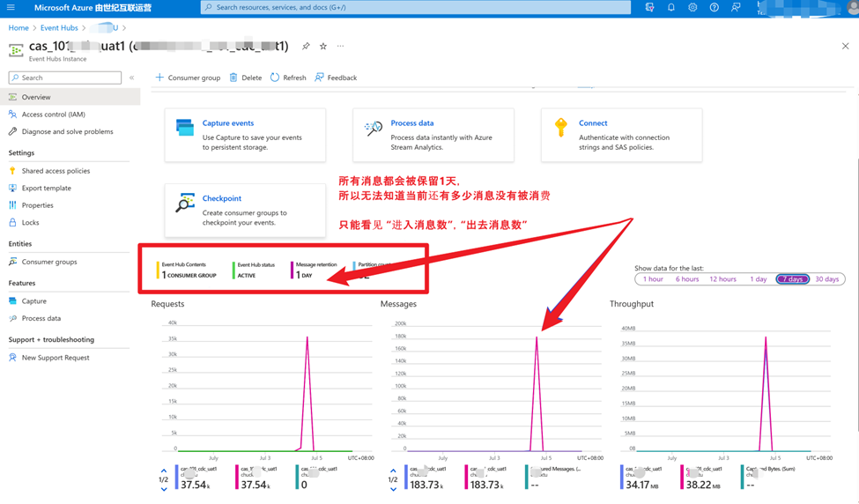The height and width of the screenshot is (504, 859).
Task: Click the Messages chart peak
Action: [537, 337]
